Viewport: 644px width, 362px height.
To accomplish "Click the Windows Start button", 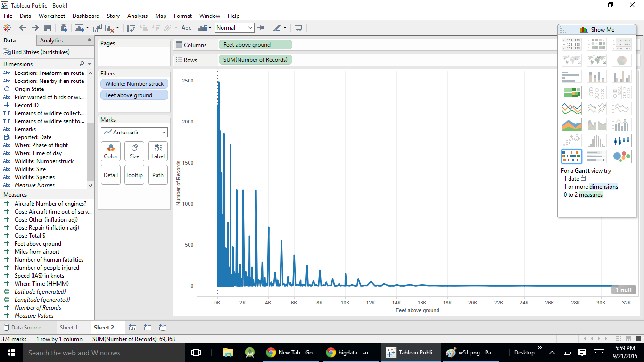I will pos(11,353).
